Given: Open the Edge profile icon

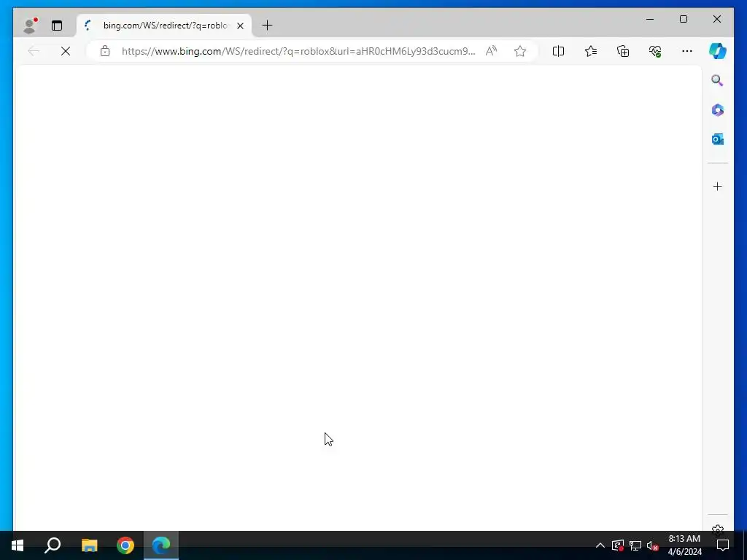Looking at the screenshot, I should (30, 26).
